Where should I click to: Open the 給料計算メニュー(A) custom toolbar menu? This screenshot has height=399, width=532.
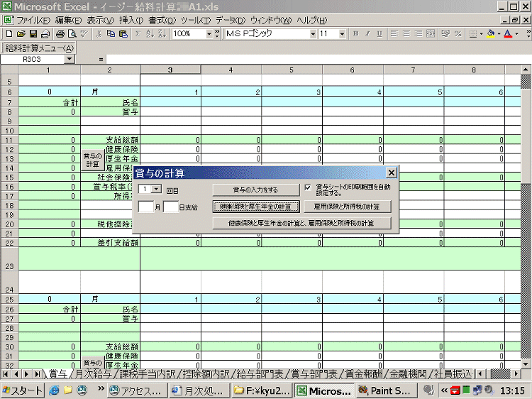click(x=40, y=48)
